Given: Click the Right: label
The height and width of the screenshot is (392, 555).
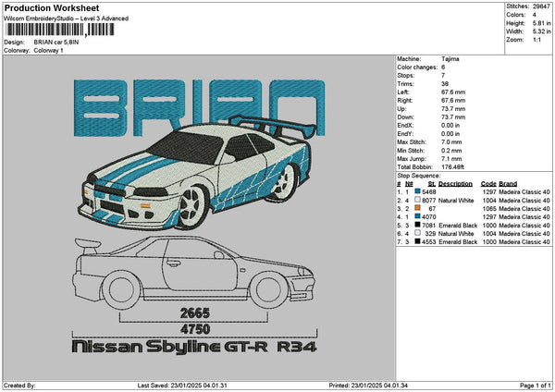Looking at the screenshot, I should pyautogui.click(x=404, y=101).
